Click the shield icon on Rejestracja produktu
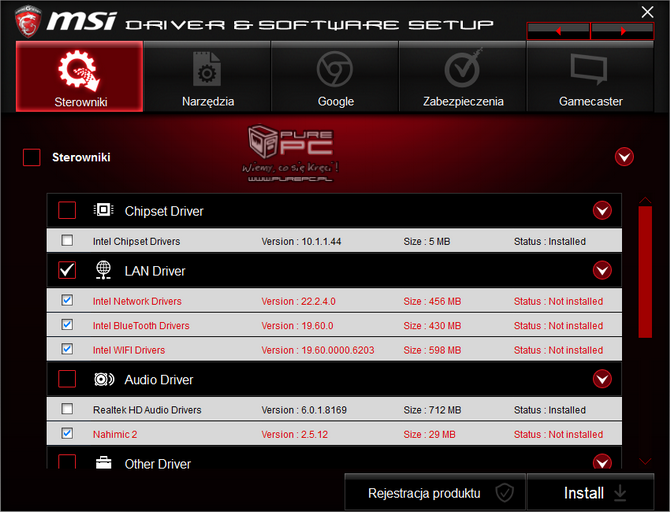670x512 pixels. (x=505, y=493)
